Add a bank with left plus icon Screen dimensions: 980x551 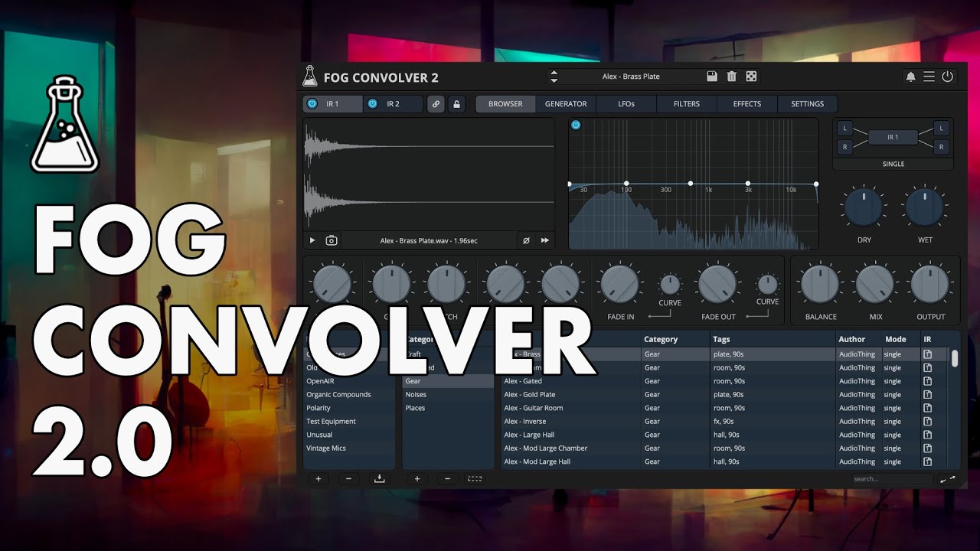(x=318, y=479)
